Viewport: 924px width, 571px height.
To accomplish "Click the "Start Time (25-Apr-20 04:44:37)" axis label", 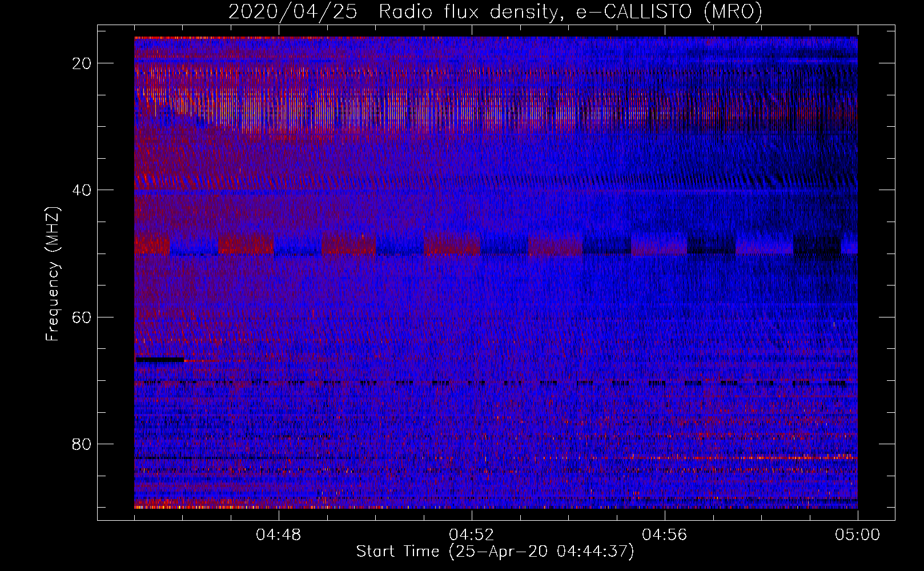I will coord(495,552).
